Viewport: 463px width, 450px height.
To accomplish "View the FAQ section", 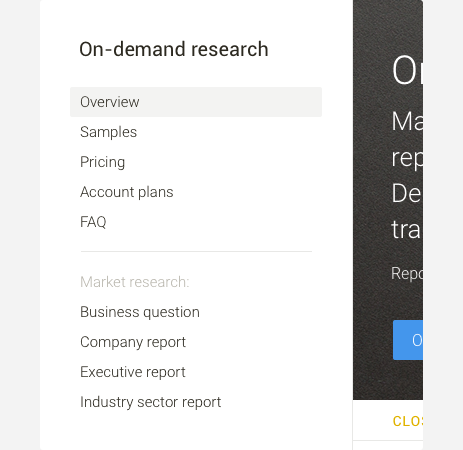I will click(93, 222).
